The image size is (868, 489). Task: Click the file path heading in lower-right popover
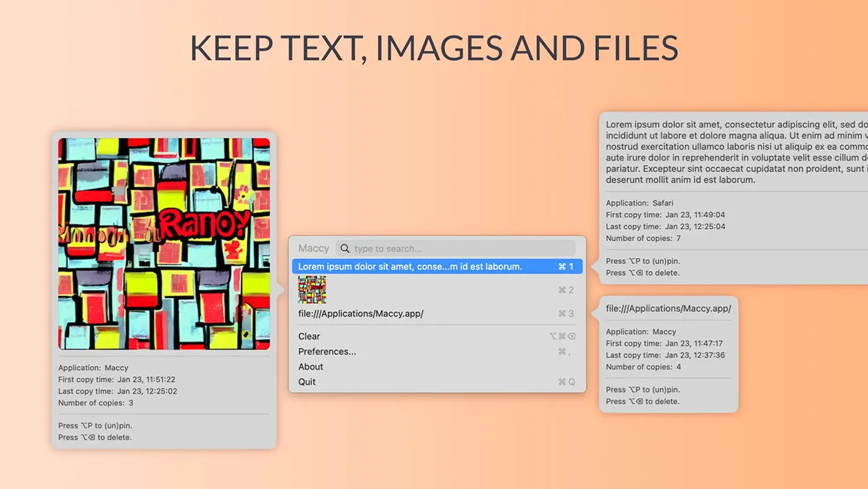(x=668, y=308)
